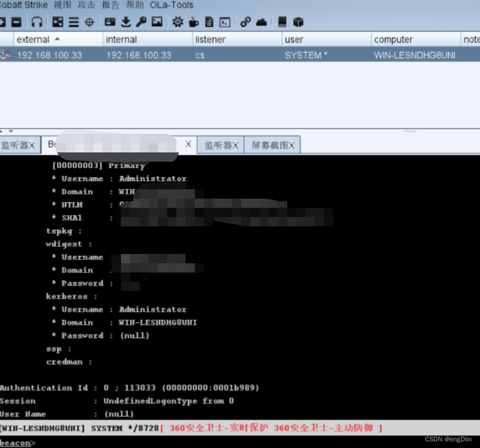Switch to session table view icon

[x=73, y=22]
